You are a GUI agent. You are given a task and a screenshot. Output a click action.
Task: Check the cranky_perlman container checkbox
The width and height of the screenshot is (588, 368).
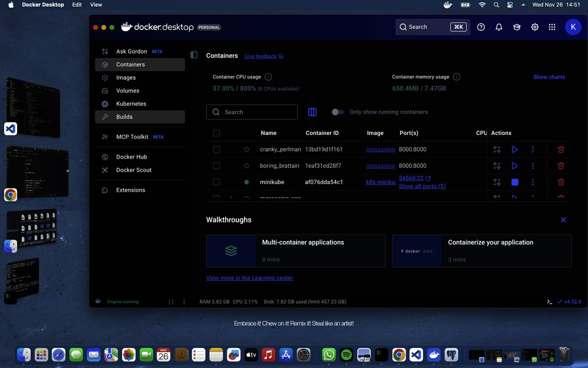[x=217, y=149]
